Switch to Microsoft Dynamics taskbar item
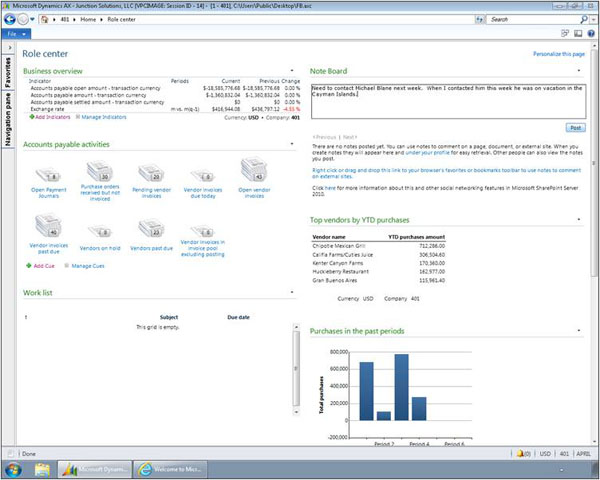This screenshot has height=480, width=600. point(95,470)
